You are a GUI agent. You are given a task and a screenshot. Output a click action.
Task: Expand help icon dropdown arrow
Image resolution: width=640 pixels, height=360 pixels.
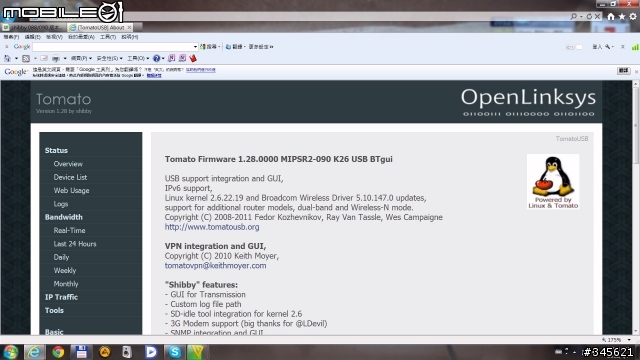(163, 58)
